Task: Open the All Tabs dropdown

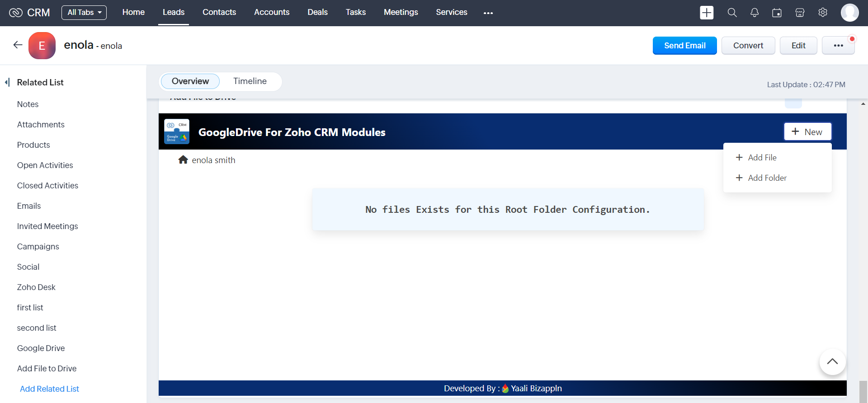Action: coord(84,13)
